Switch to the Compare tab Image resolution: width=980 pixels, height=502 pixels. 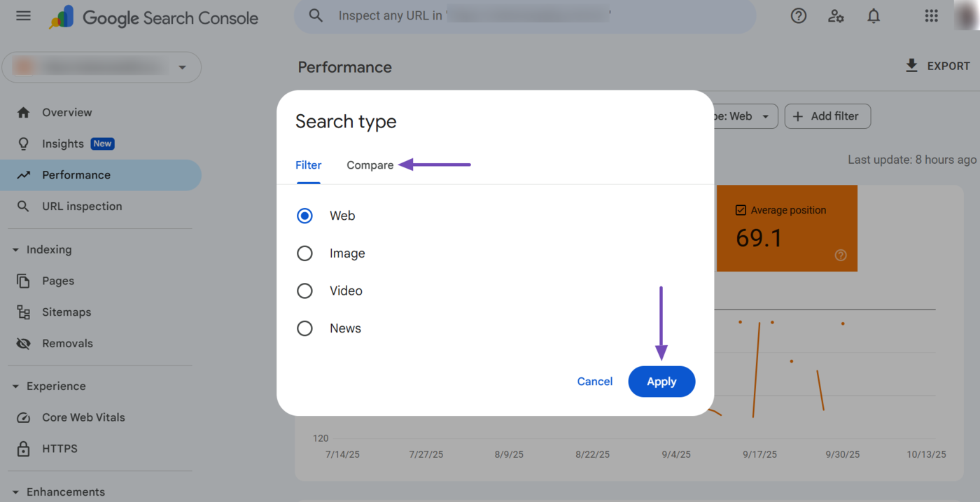pyautogui.click(x=370, y=165)
